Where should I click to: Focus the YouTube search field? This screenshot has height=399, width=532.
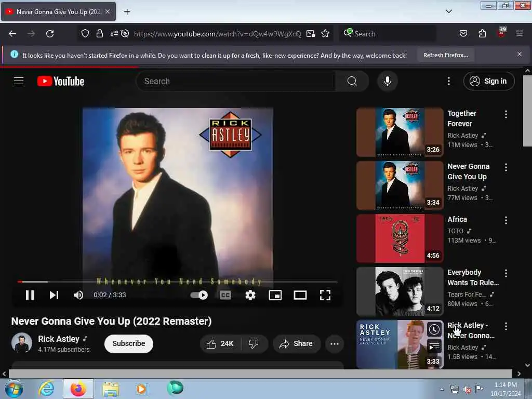pos(236,81)
